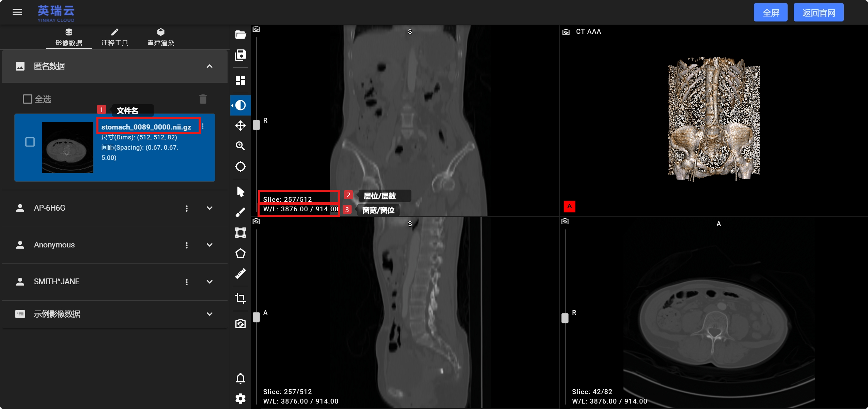Switch to the 重建渲染 tab
Viewport: 868px width, 409px height.
(x=161, y=37)
